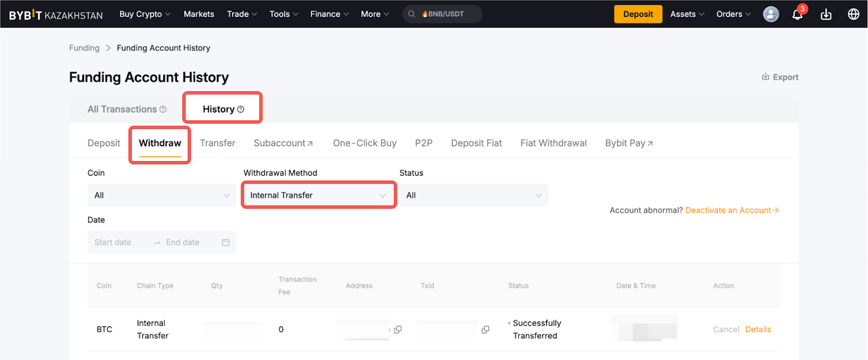Click the yellow Deposit button

(x=637, y=14)
